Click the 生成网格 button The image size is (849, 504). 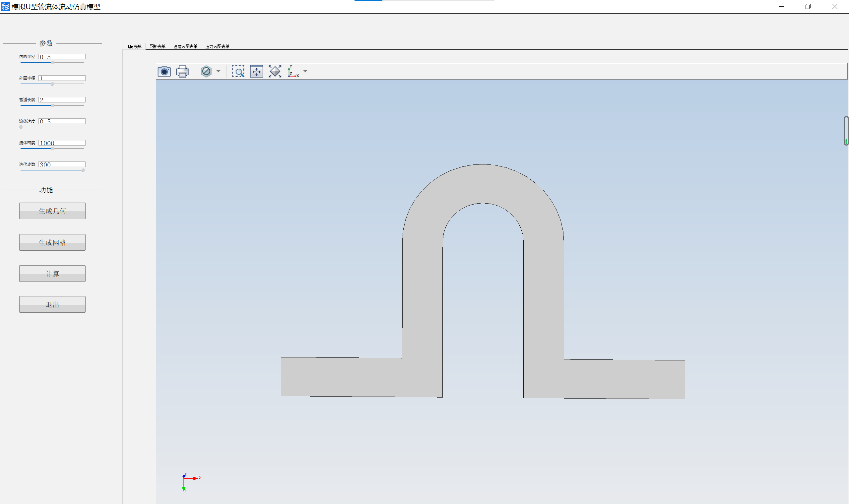coord(52,242)
